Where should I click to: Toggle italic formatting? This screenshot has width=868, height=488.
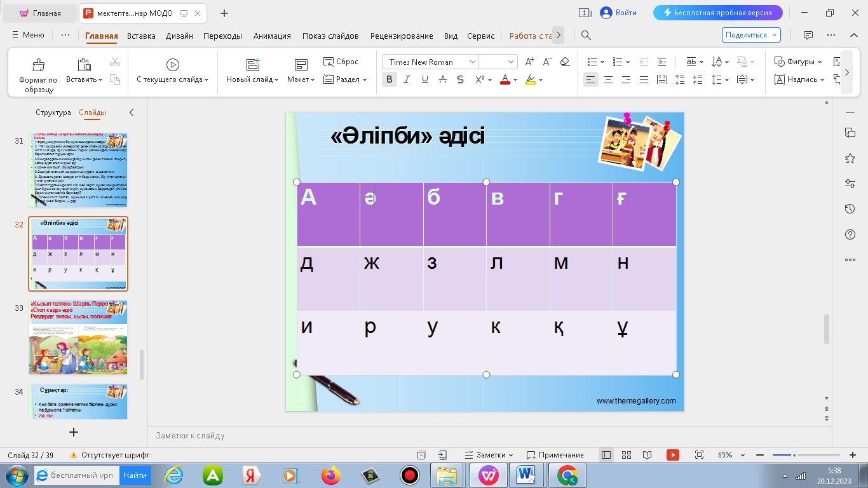tap(407, 79)
